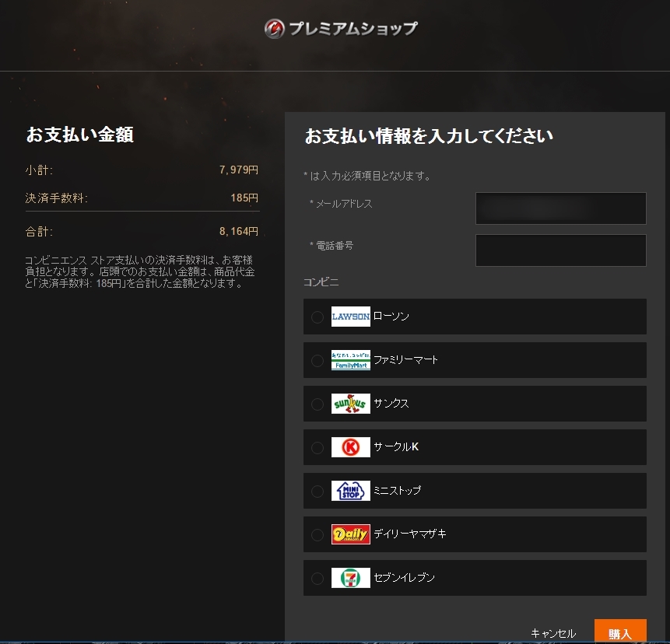Viewport: 670px width, 644px height.
Task: Select the ファミリーマート payment radio button
Action: pyautogui.click(x=317, y=360)
